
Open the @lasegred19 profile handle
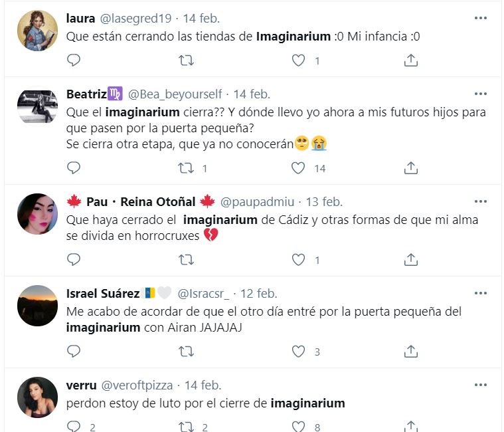(x=137, y=19)
